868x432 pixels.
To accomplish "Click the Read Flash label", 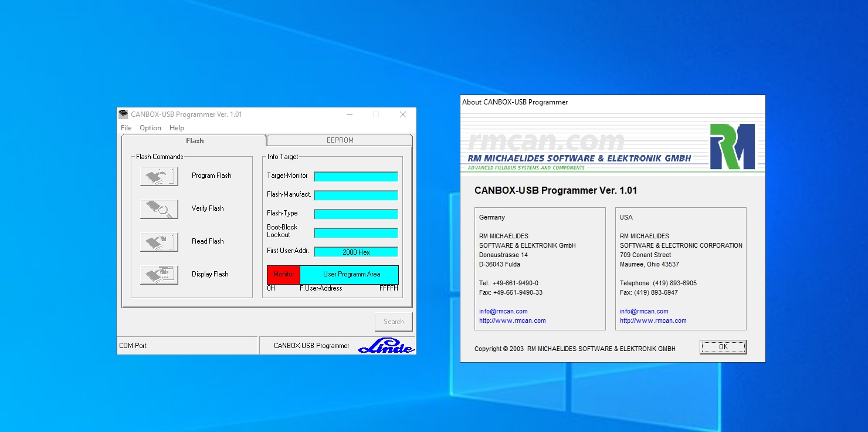I will coord(208,241).
